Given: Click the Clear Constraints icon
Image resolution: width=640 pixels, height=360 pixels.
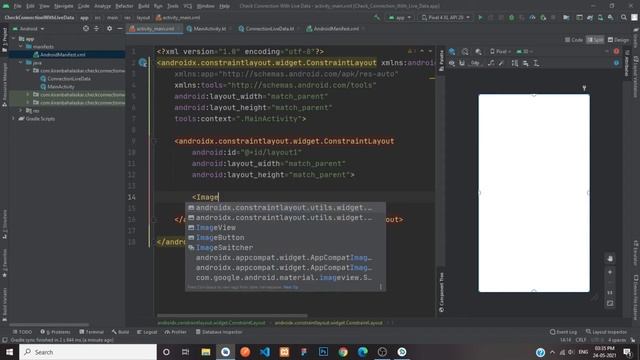Looking at the screenshot, I should click(x=491, y=63).
